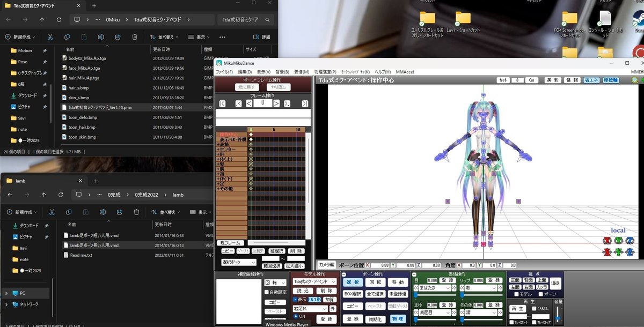Jump to the last frame with >| icon
The height and width of the screenshot is (327, 644).
click(306, 103)
